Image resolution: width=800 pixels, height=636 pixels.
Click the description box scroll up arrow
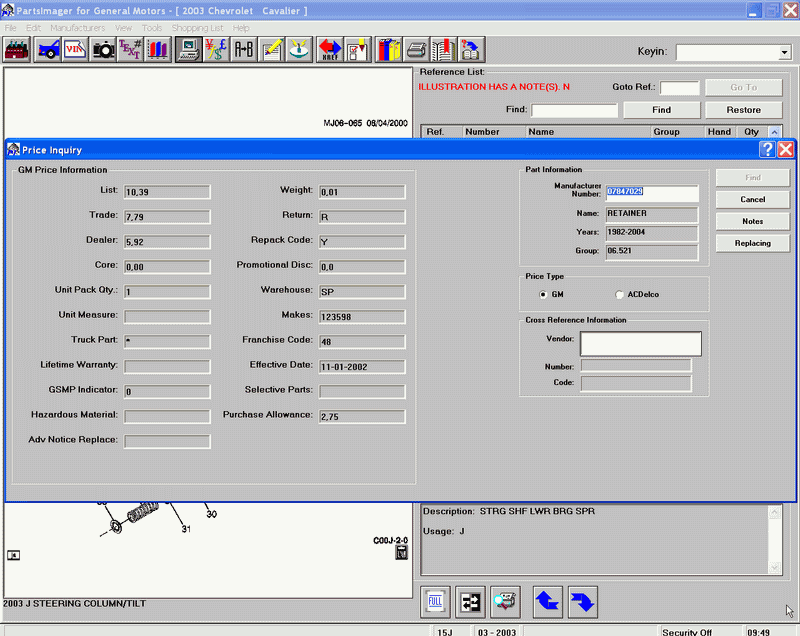click(x=774, y=512)
